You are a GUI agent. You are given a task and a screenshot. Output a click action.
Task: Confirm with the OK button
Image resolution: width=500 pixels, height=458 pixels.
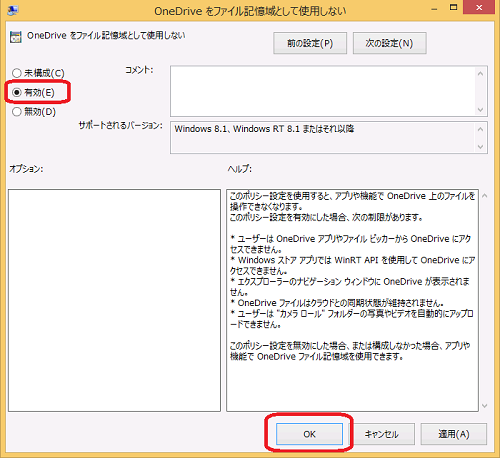point(309,434)
